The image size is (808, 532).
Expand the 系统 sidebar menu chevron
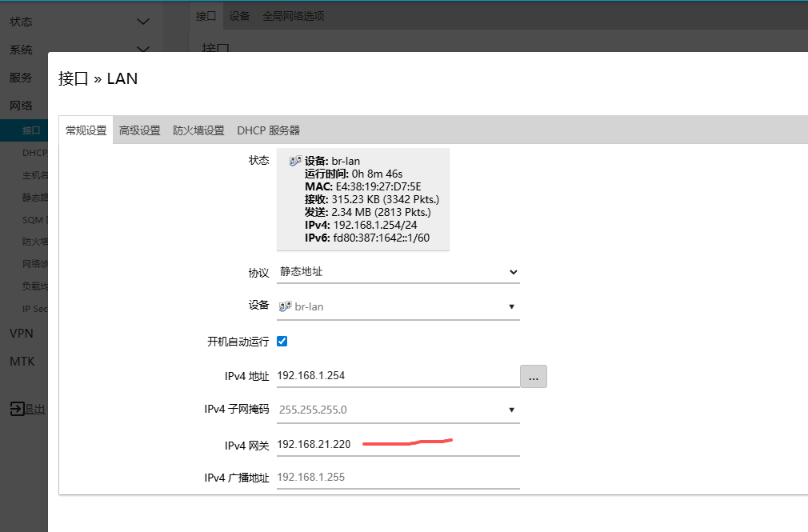point(142,50)
